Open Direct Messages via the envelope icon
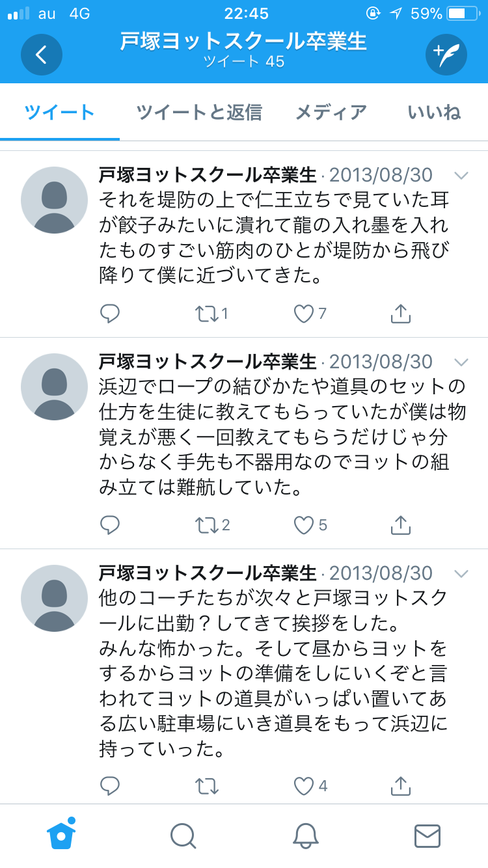 coord(427,837)
